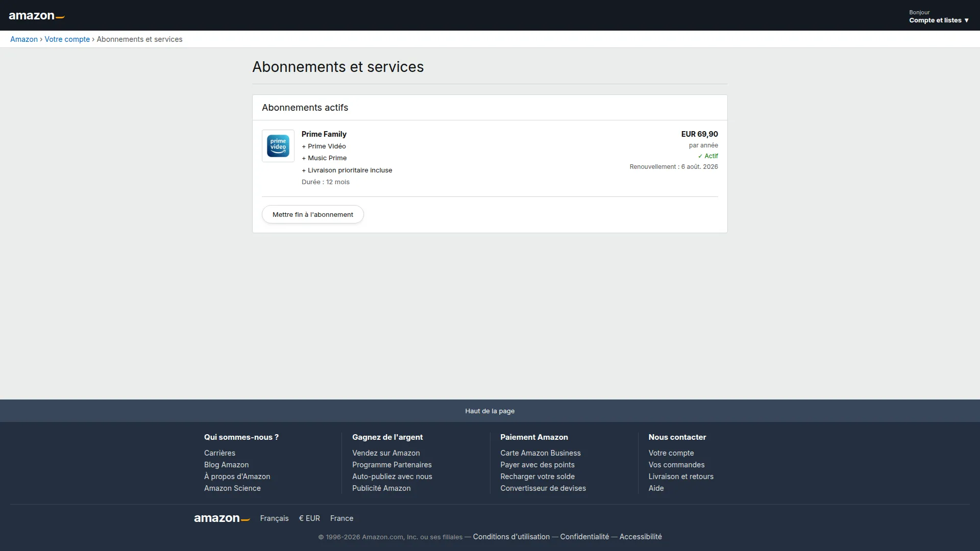
Task: Visit Blog Amazon in the footer
Action: coord(227,465)
